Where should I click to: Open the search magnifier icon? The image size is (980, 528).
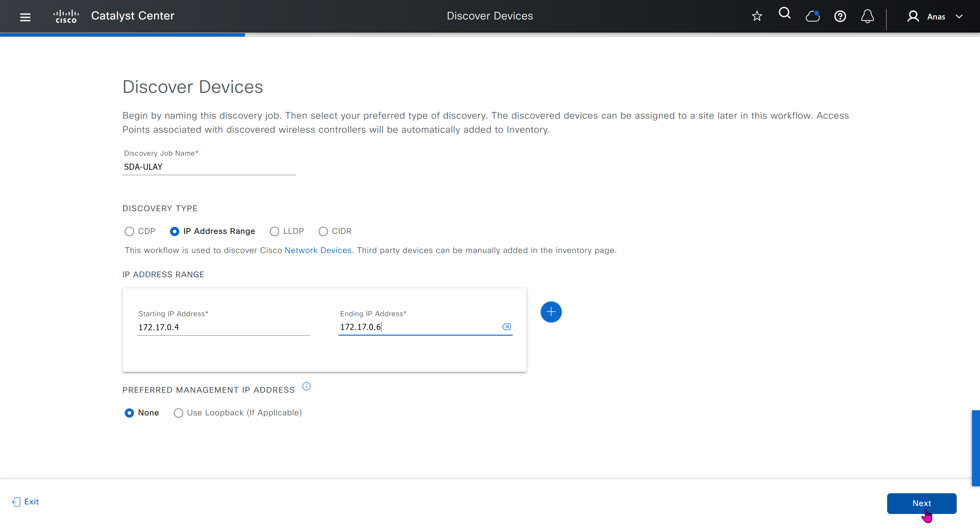784,14
